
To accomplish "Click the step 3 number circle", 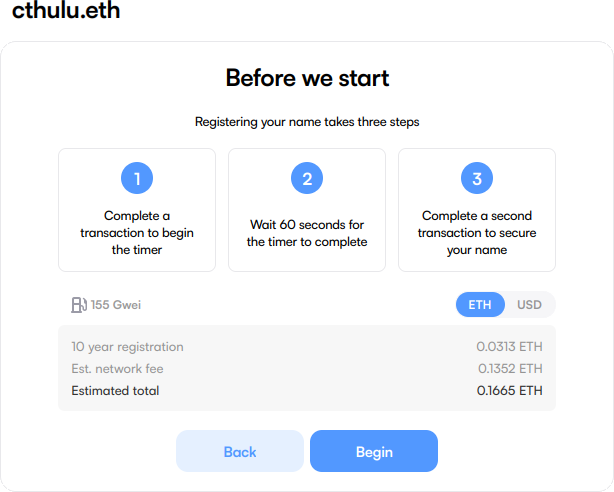I will [477, 179].
